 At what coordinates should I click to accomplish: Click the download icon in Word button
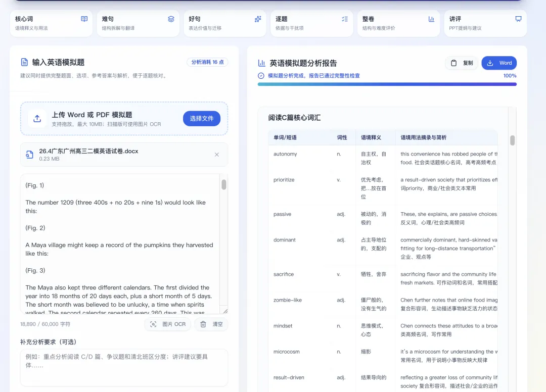coord(490,63)
